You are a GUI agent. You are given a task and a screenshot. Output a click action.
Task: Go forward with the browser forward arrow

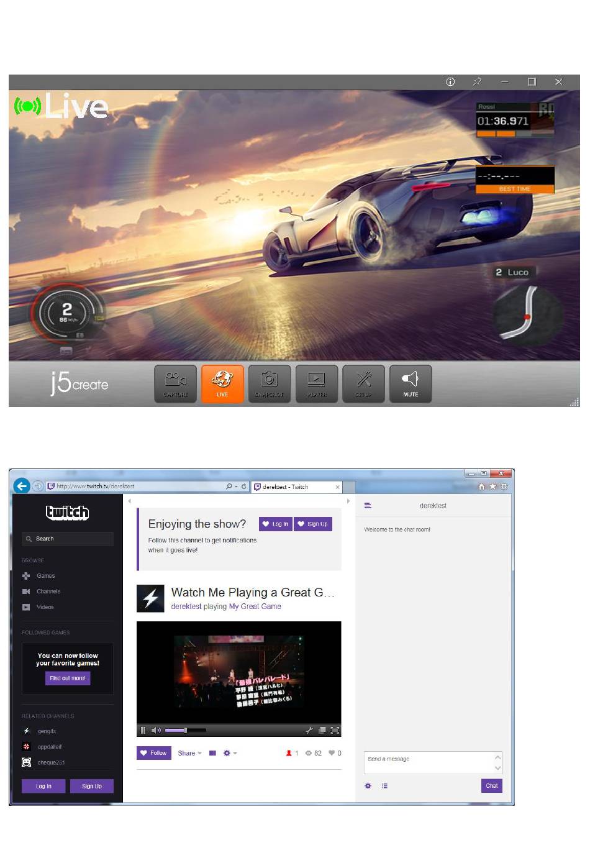point(37,487)
